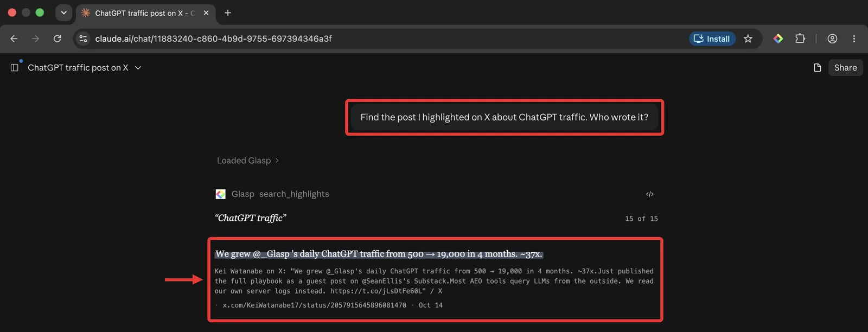868x332 pixels.
Task: Open highlighted title We grew @_Glasp's daily ChatGPT traffic
Action: (x=379, y=254)
